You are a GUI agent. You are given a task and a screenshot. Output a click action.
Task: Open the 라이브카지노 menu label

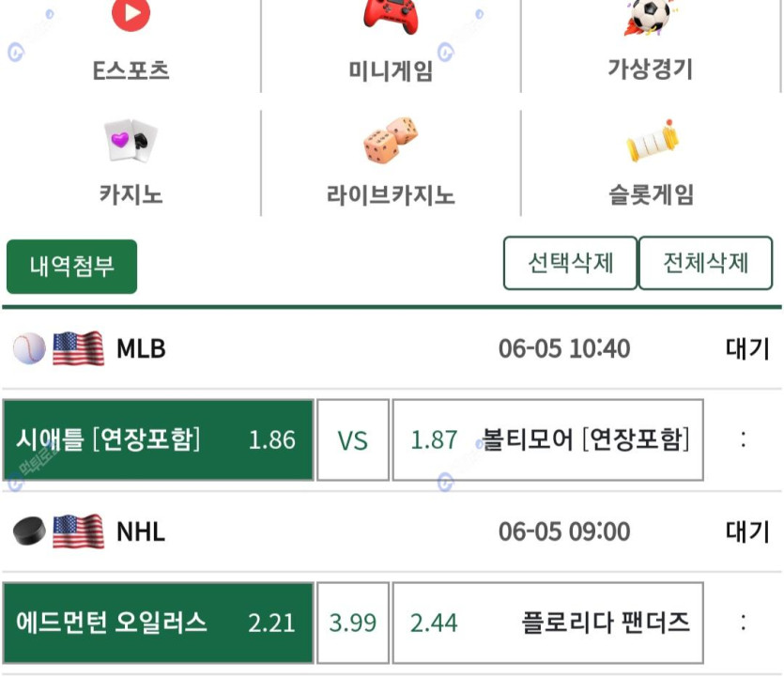pos(391,194)
